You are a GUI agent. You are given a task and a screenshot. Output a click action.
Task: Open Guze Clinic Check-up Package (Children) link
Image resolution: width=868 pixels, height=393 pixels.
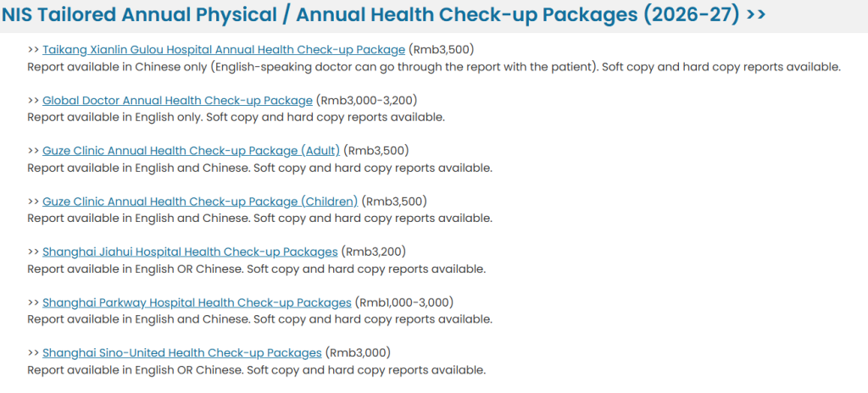tap(200, 201)
